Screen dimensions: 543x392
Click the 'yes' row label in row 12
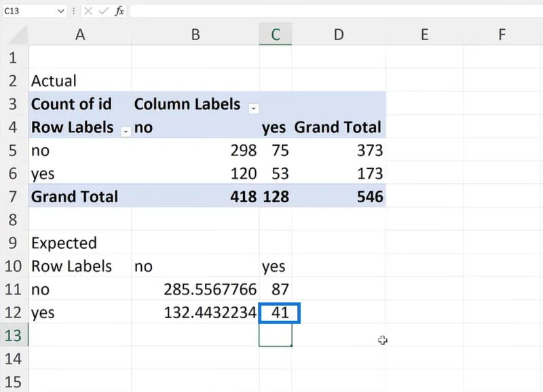[80, 313]
